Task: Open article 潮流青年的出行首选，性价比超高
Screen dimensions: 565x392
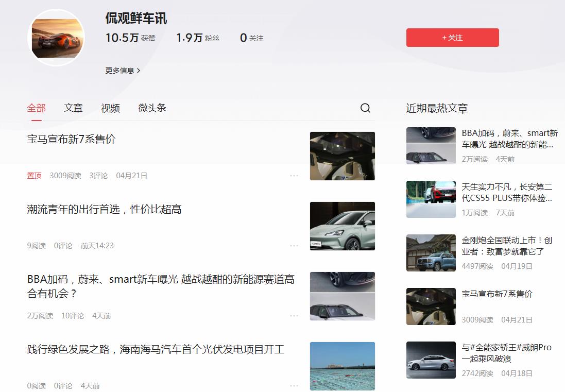Action: 104,209
